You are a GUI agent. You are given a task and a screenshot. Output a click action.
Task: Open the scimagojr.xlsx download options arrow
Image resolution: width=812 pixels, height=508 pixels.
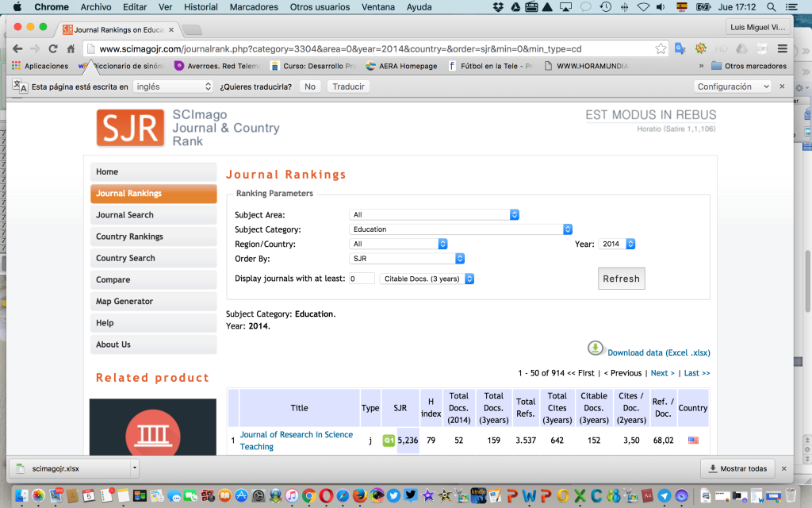pos(135,468)
